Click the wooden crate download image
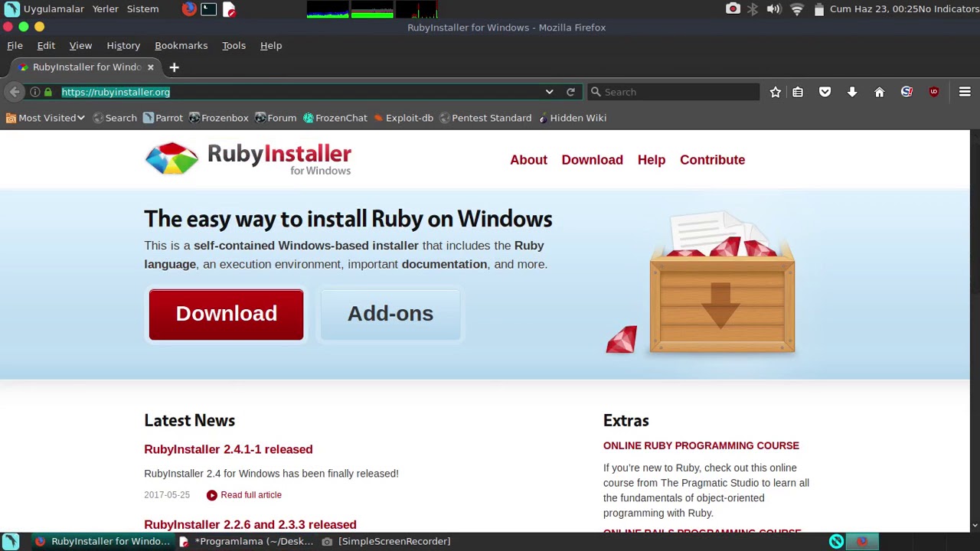 tap(722, 283)
